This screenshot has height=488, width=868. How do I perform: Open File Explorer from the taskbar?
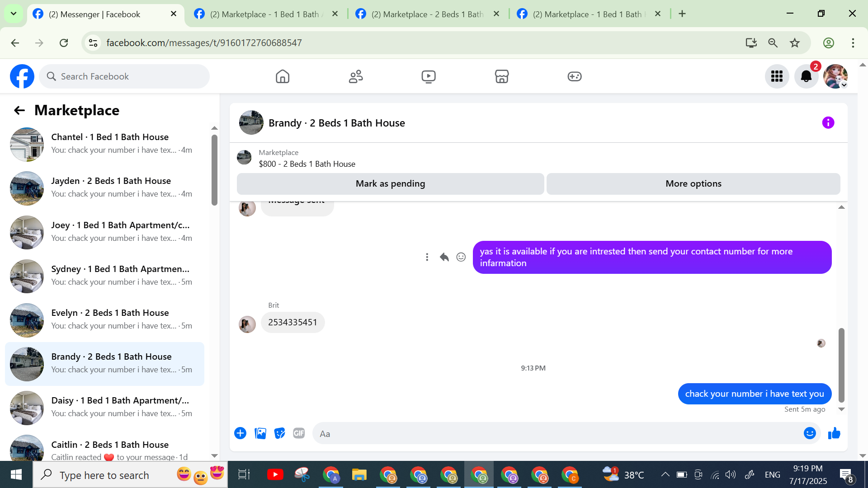pos(359,474)
